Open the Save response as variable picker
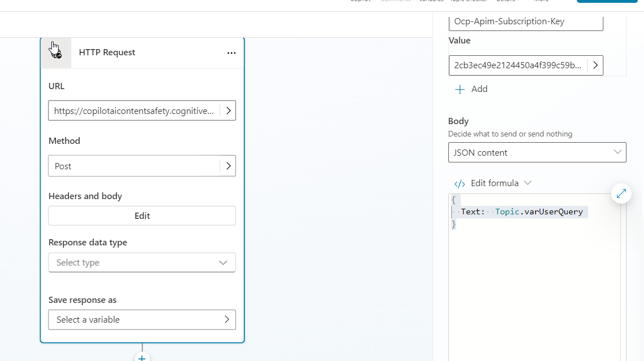The height and width of the screenshot is (361, 644). (x=142, y=319)
